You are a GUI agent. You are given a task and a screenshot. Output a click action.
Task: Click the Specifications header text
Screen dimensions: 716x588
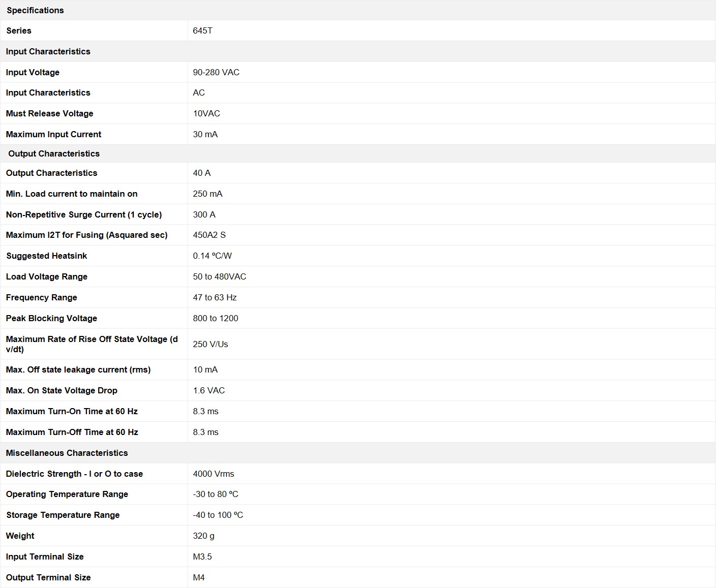point(35,10)
